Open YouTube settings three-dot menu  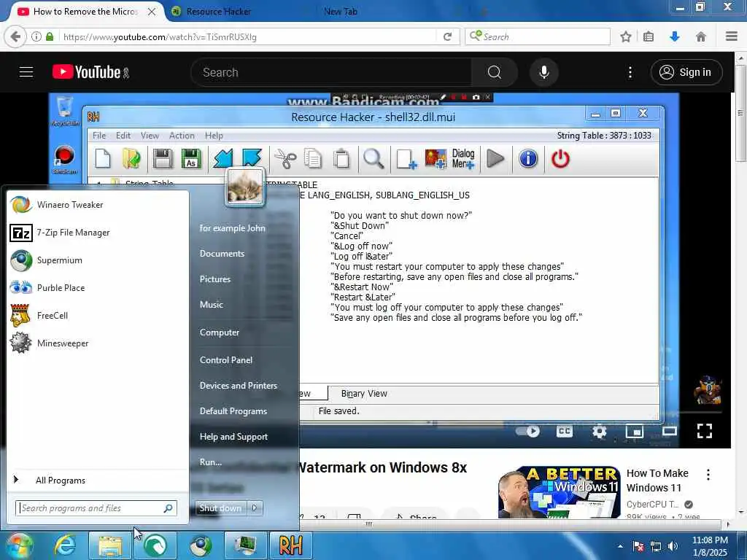[630, 72]
